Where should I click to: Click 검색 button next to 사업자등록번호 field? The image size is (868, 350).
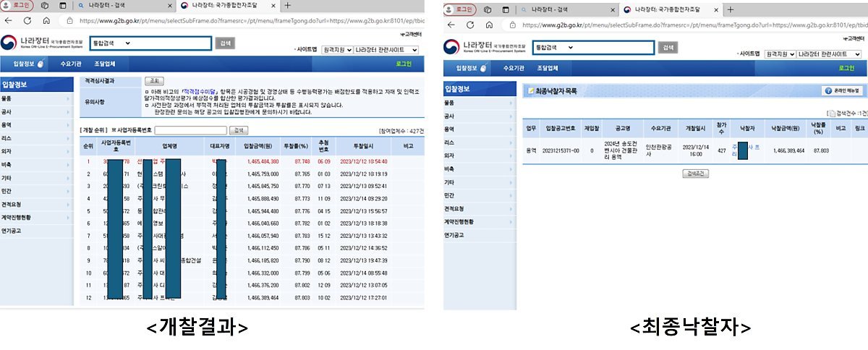(237, 130)
